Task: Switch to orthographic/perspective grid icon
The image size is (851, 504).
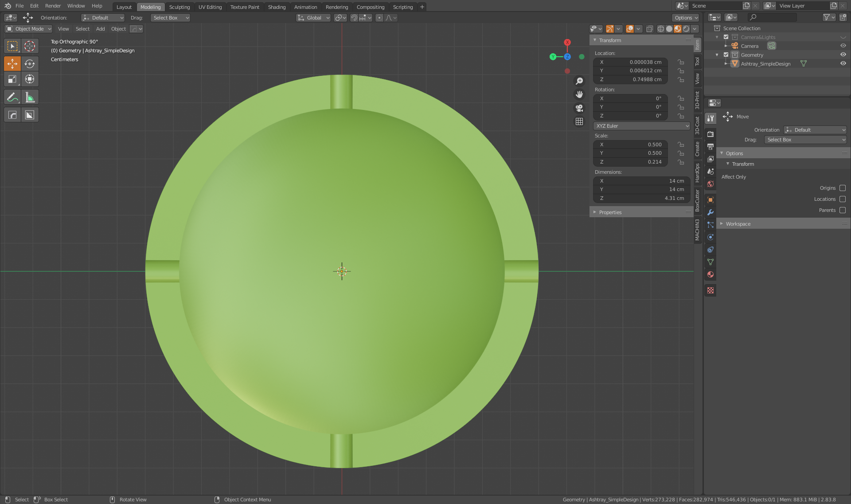Action: point(579,121)
